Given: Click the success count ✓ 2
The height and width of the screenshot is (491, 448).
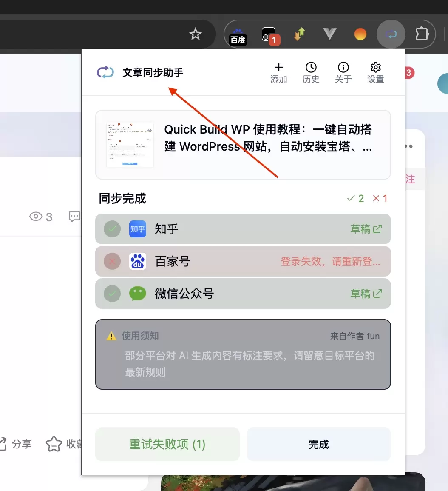Looking at the screenshot, I should (355, 199).
